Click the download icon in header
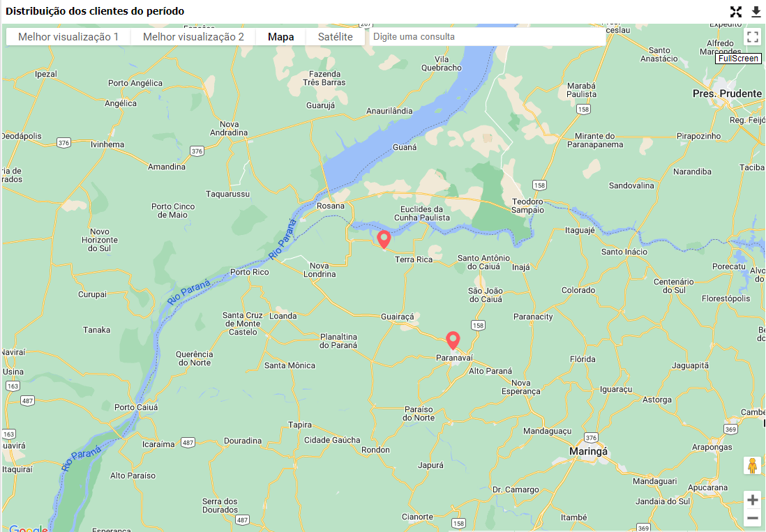The image size is (766, 532). (x=756, y=12)
